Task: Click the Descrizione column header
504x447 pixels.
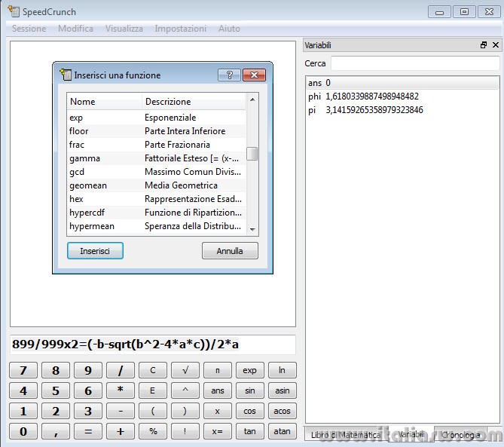Action: (194, 102)
